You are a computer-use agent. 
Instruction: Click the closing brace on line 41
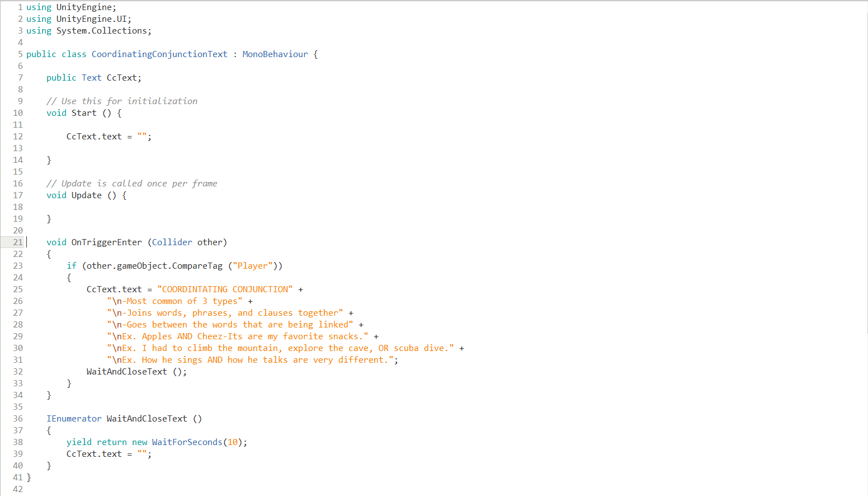(x=29, y=478)
